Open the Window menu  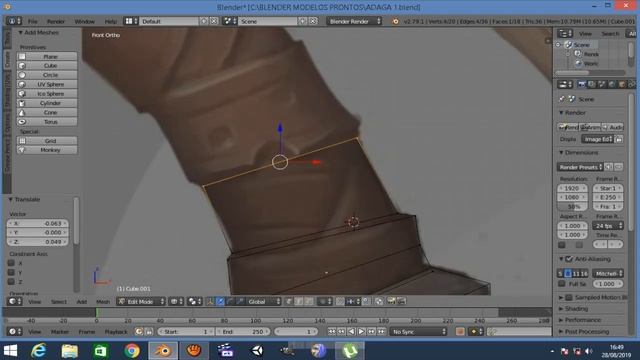[x=84, y=21]
